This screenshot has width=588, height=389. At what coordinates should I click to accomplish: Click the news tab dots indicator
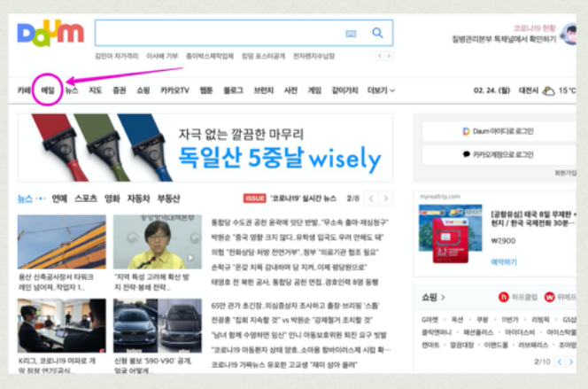coord(41,198)
